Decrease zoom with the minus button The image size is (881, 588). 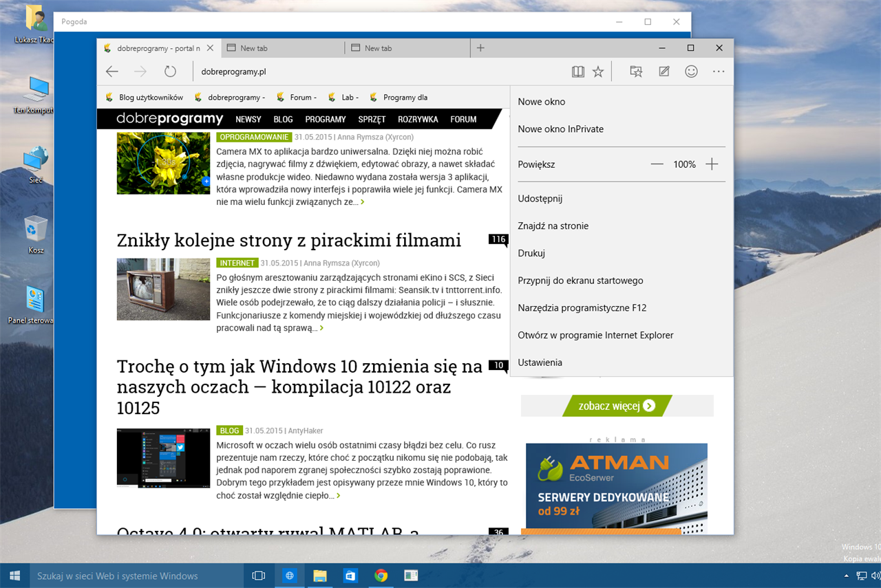point(657,164)
